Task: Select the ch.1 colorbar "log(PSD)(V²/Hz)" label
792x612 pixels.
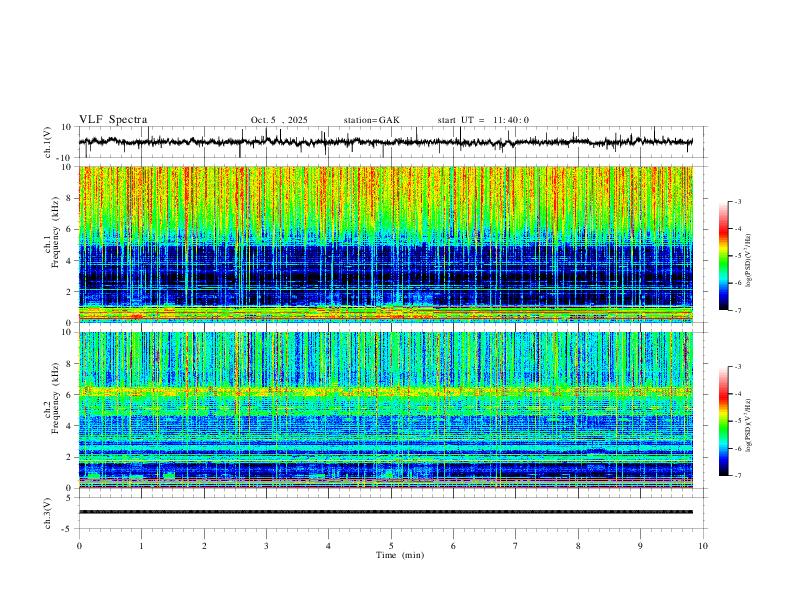Action: coord(748,261)
